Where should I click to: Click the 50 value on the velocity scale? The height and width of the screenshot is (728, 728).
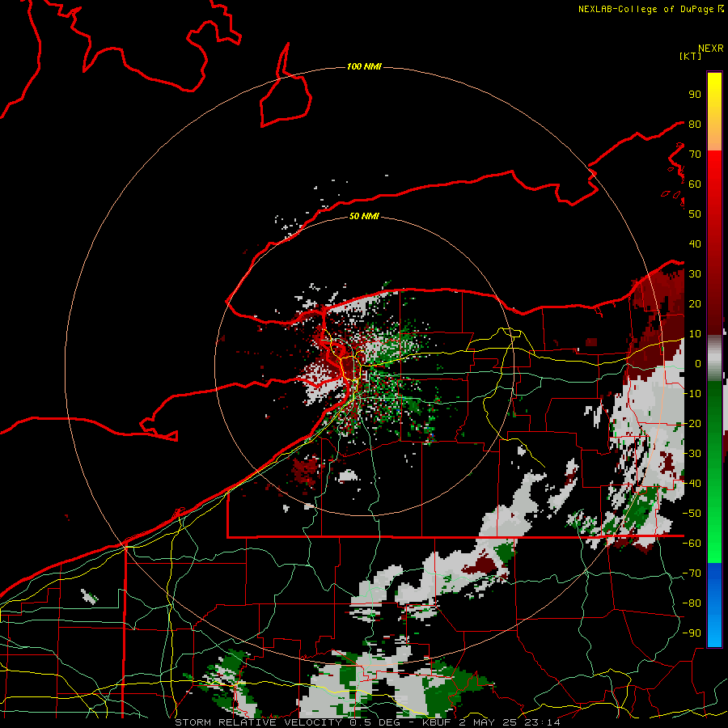695,214
